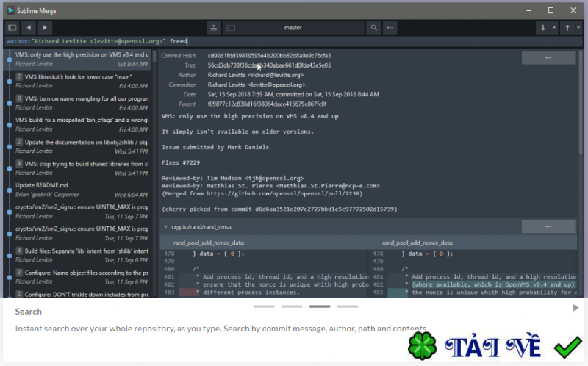Open the rand_vms.c file ellipsis button

pyautogui.click(x=548, y=226)
